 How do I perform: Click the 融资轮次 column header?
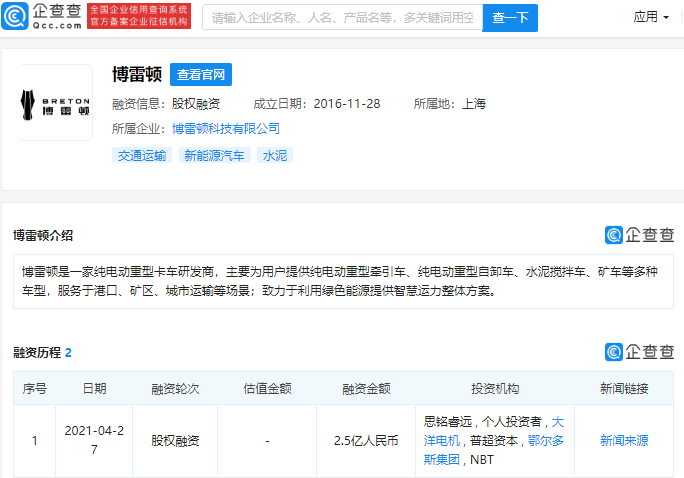[175, 388]
